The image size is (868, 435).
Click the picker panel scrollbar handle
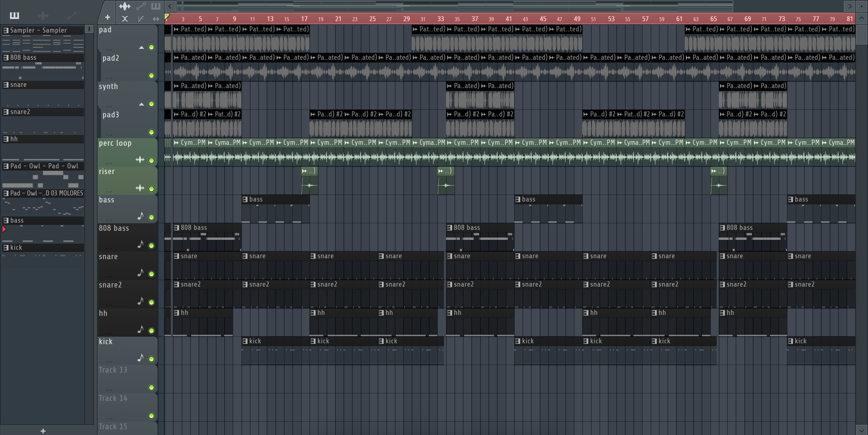(x=89, y=29)
